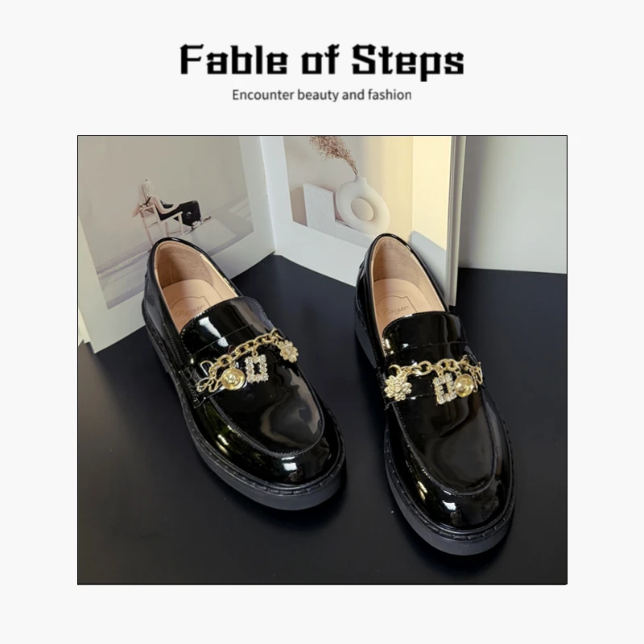
Task: Click the square rhinestone buckle on right shoe
Action: coord(446,387)
